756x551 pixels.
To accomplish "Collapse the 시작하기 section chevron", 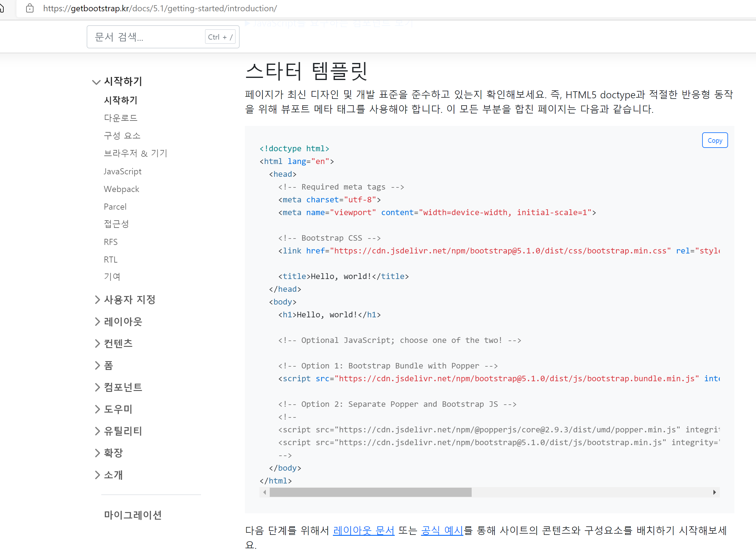I will [x=96, y=82].
